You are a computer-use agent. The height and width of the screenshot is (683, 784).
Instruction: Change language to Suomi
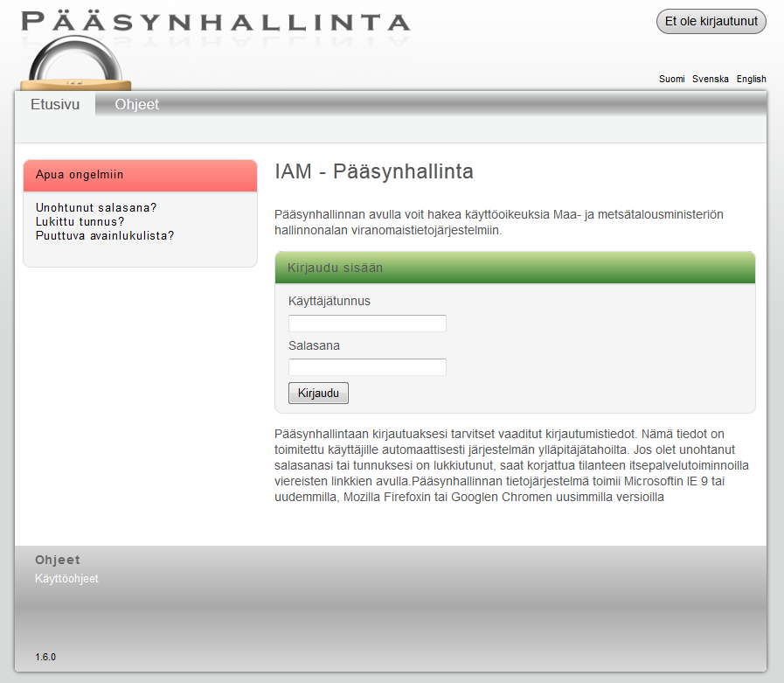[671, 79]
